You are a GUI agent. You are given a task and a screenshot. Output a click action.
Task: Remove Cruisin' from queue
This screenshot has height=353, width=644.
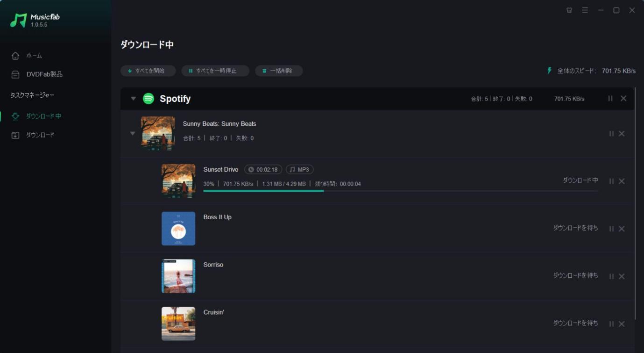click(x=622, y=324)
